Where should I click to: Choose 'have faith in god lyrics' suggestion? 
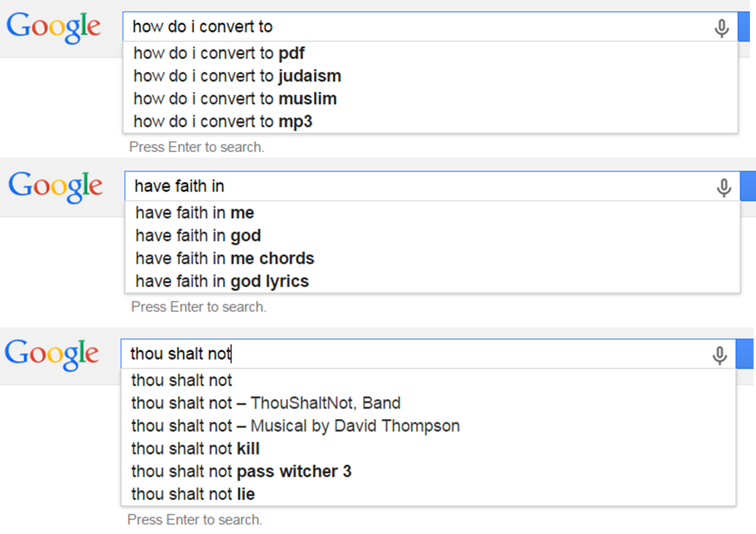[x=222, y=282]
